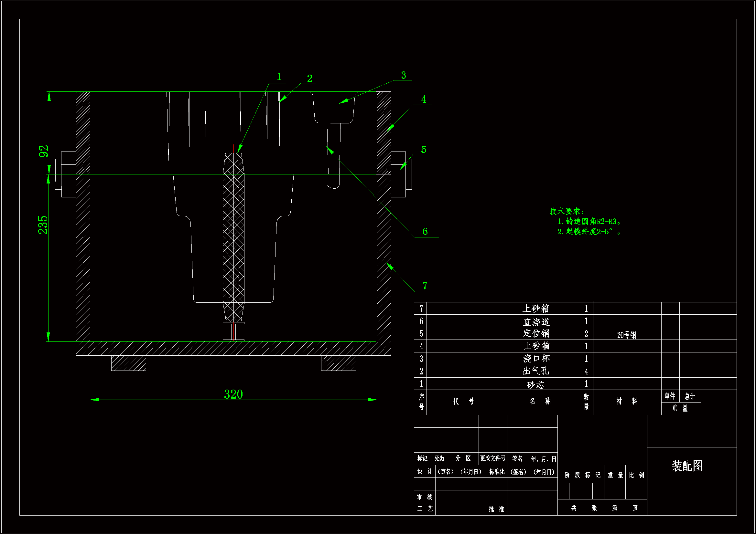Click the 320 width dimension text
Image resolution: width=756 pixels, height=534 pixels.
(x=233, y=394)
